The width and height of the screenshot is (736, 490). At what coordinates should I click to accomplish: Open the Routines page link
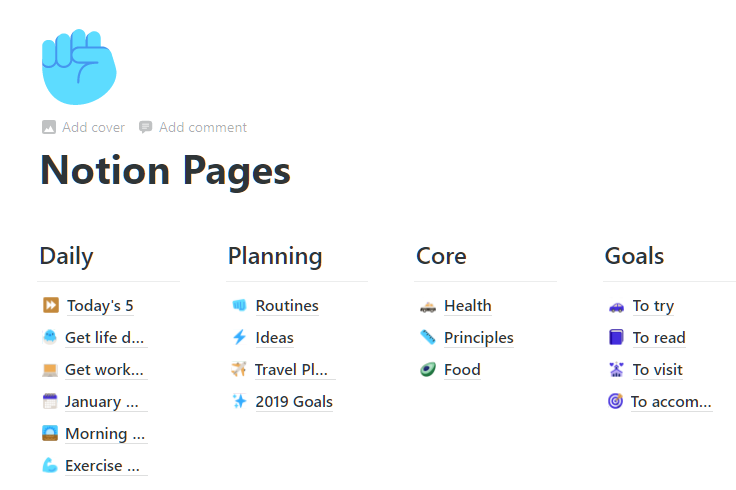287,306
